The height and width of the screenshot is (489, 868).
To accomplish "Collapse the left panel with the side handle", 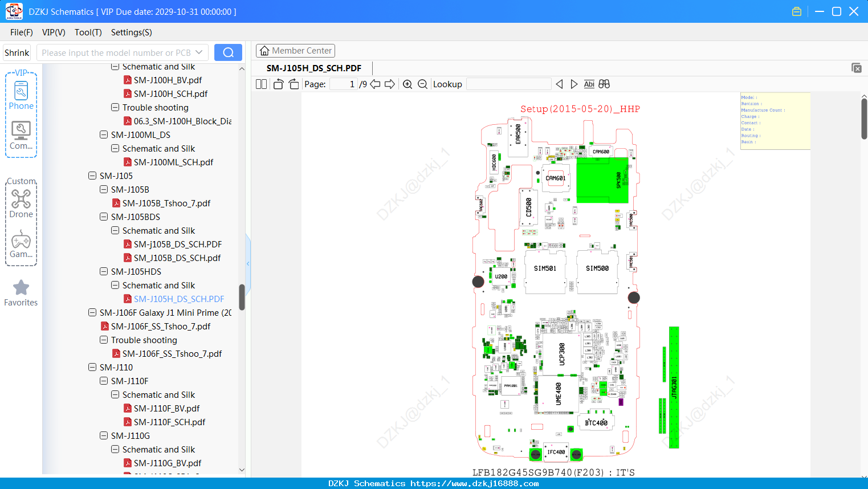I will click(248, 263).
